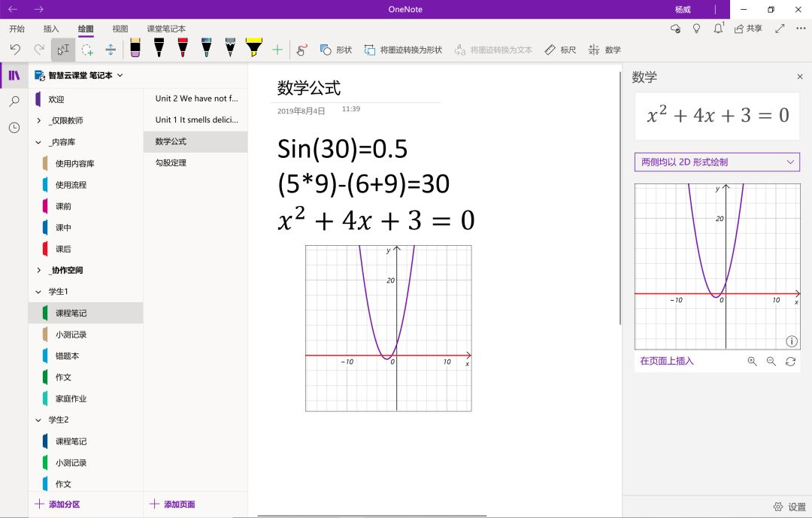Click the Undo icon
Viewport: 812px width, 518px height.
point(17,49)
